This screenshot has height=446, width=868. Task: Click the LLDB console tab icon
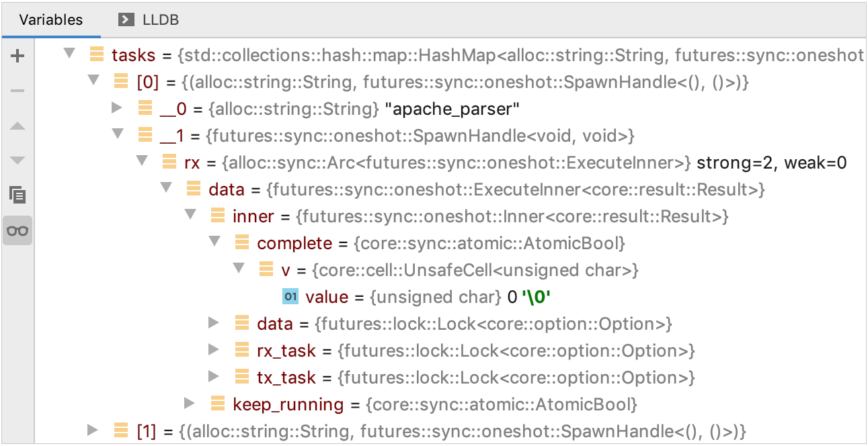click(126, 19)
